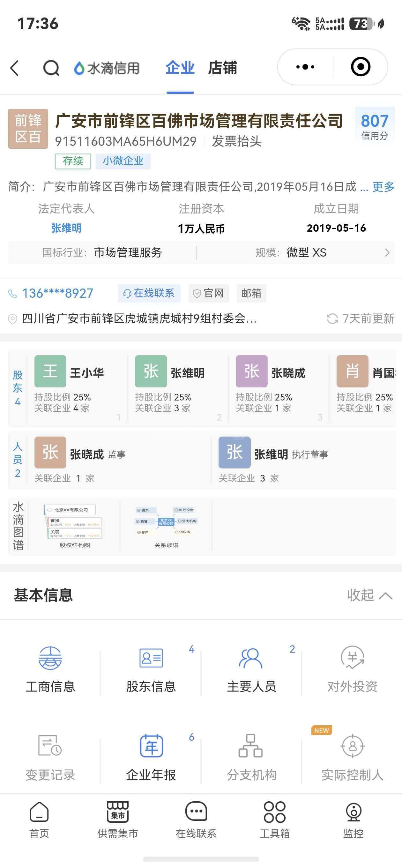The width and height of the screenshot is (402, 868).
Task: Expand the 规模 微型 XS row arrow
Action: [387, 252]
